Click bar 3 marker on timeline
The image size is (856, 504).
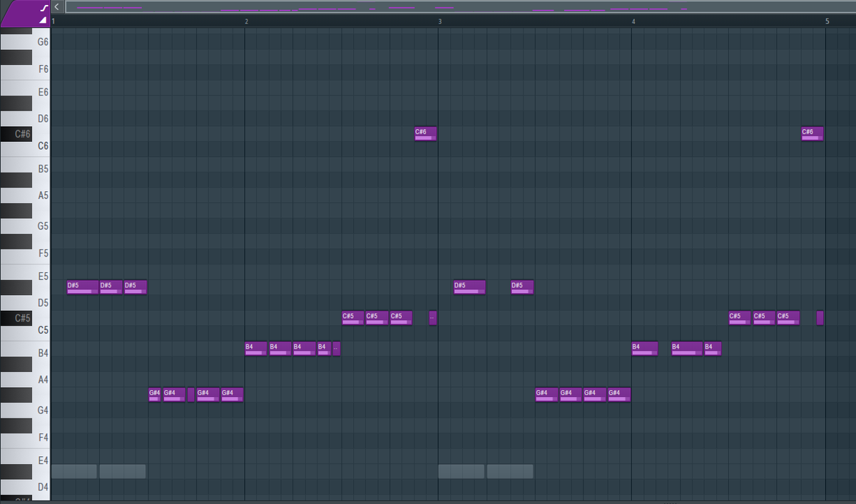click(x=440, y=21)
